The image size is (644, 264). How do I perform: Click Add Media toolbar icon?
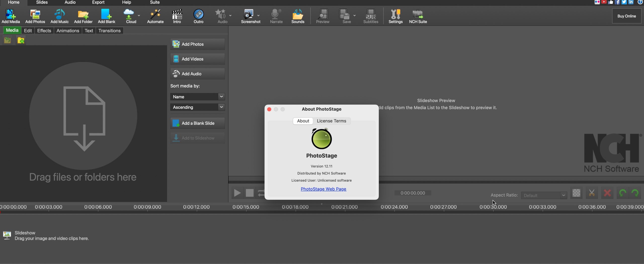11,16
